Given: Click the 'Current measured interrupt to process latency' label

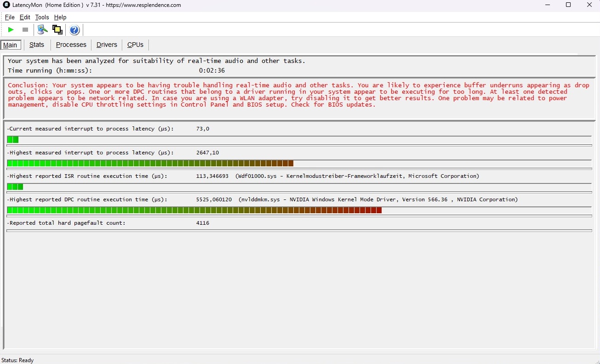Looking at the screenshot, I should [91, 129].
